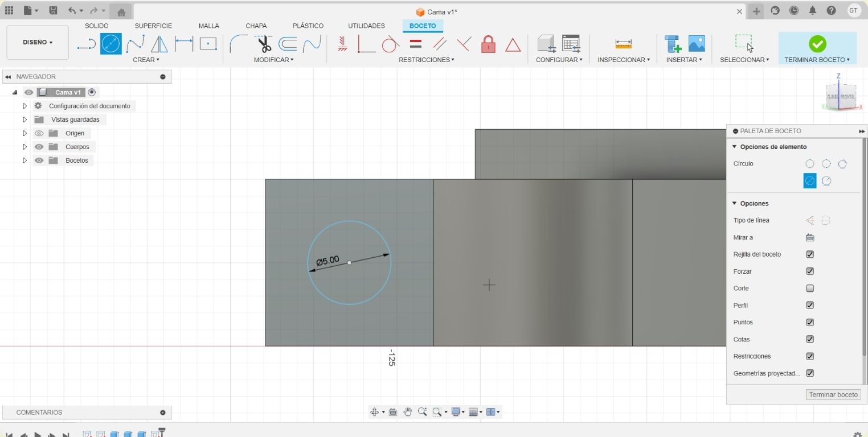Screen dimensions: 868x437
Task: Click the window Select tool icon
Action: pos(744,43)
